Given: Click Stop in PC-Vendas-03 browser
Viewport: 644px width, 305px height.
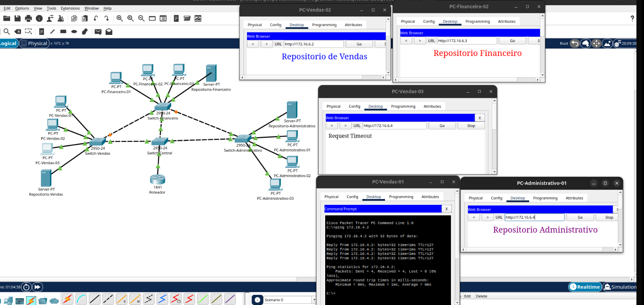Looking at the screenshot, I should pyautogui.click(x=471, y=126).
